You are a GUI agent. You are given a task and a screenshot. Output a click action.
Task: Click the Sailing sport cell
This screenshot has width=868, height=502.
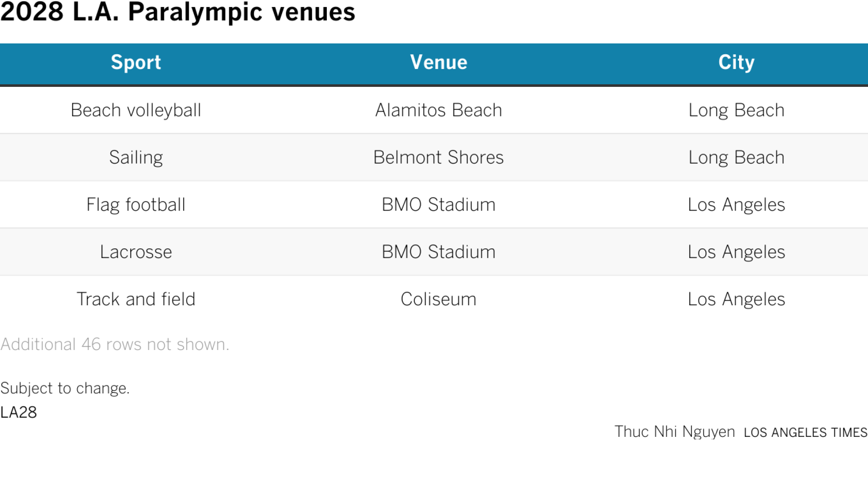coord(136,157)
